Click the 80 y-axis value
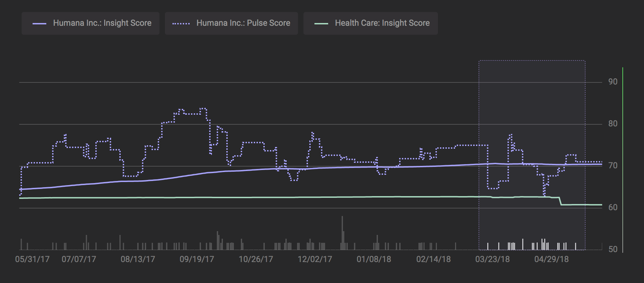This screenshot has height=283, width=644. coord(613,124)
